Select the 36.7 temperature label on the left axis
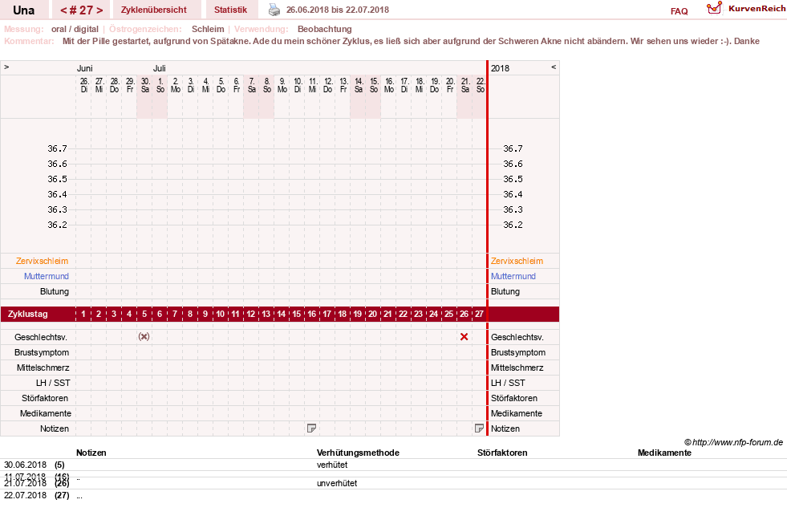This screenshot has width=787, height=532. point(57,148)
